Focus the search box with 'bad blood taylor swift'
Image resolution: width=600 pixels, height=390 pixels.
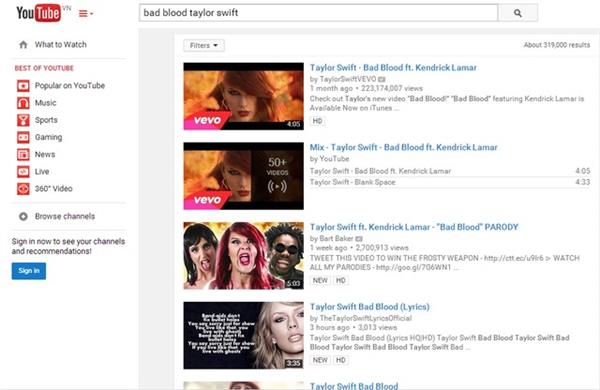coord(318,13)
